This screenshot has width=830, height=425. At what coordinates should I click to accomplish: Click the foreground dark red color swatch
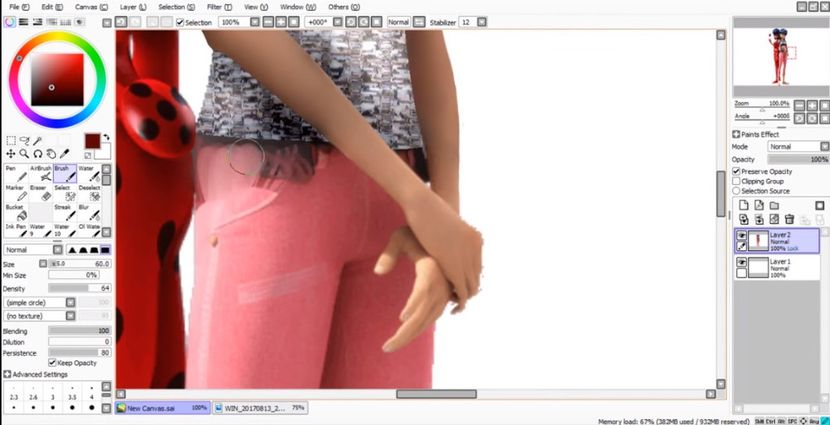click(93, 141)
